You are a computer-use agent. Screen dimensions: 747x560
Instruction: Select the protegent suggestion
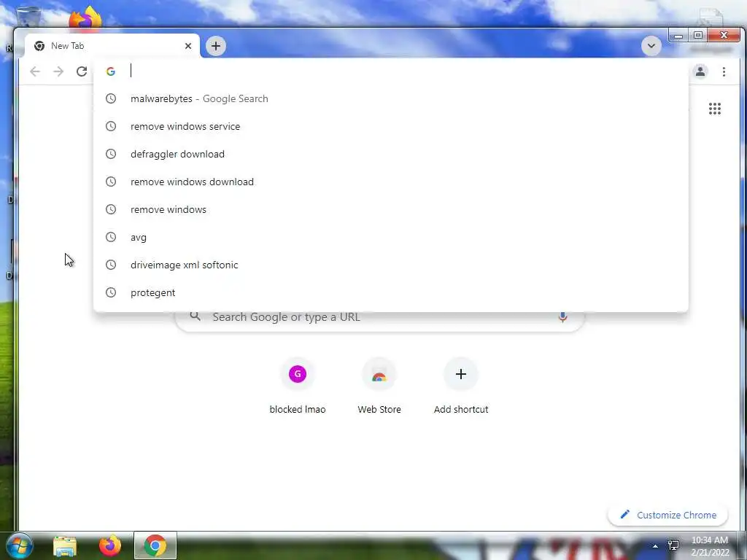391,292
